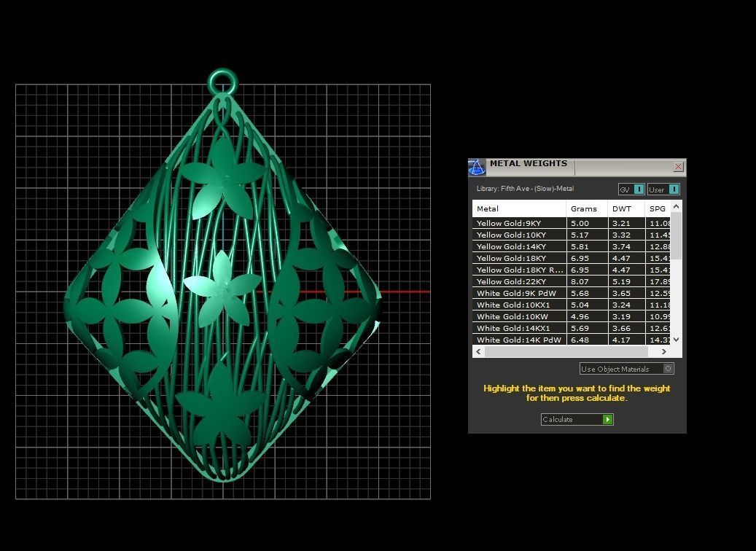This screenshot has height=551, width=756.
Task: Sort by the Grams column header
Action: point(587,208)
